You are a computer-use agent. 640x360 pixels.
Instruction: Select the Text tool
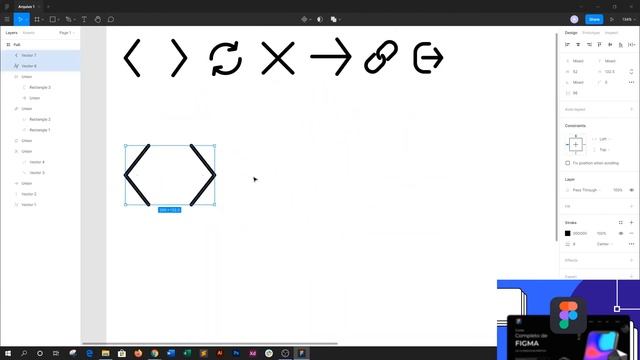click(x=84, y=19)
